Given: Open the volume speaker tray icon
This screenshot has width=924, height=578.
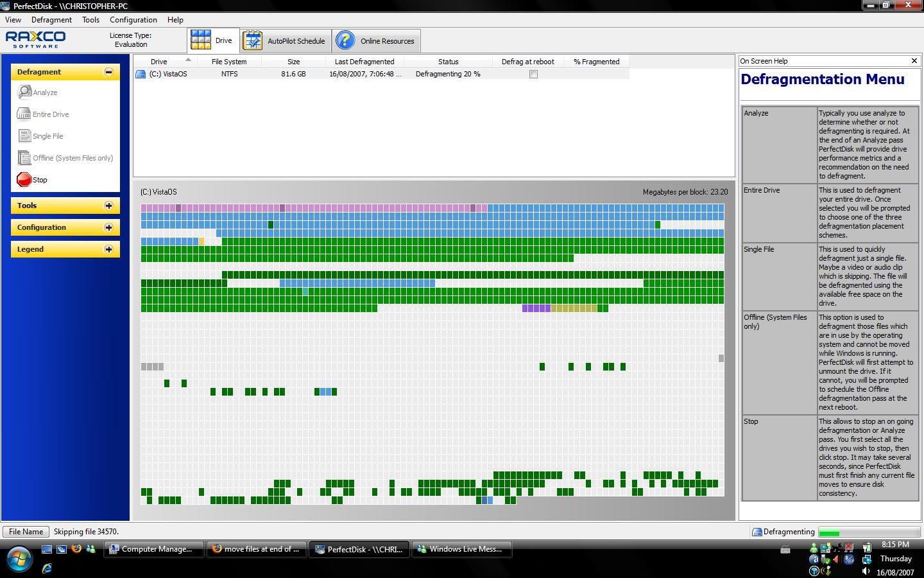Looking at the screenshot, I should tap(866, 571).
